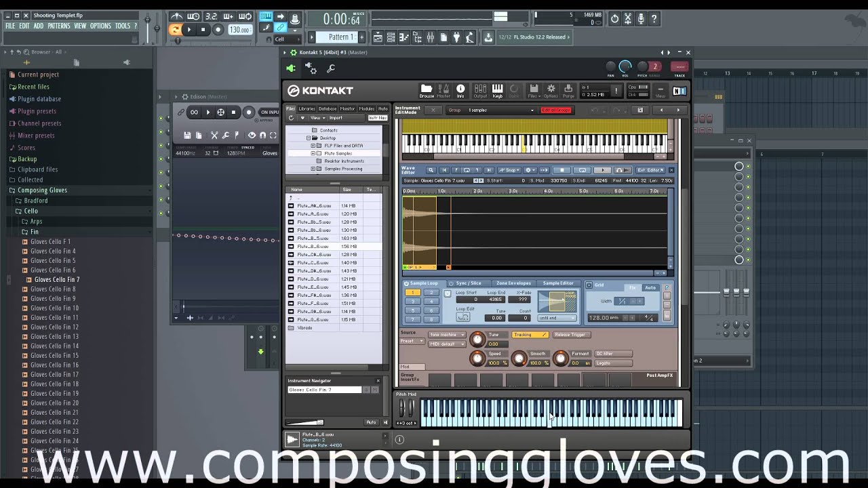Open the tone machine source dropdown
868x488 pixels.
tap(447, 335)
